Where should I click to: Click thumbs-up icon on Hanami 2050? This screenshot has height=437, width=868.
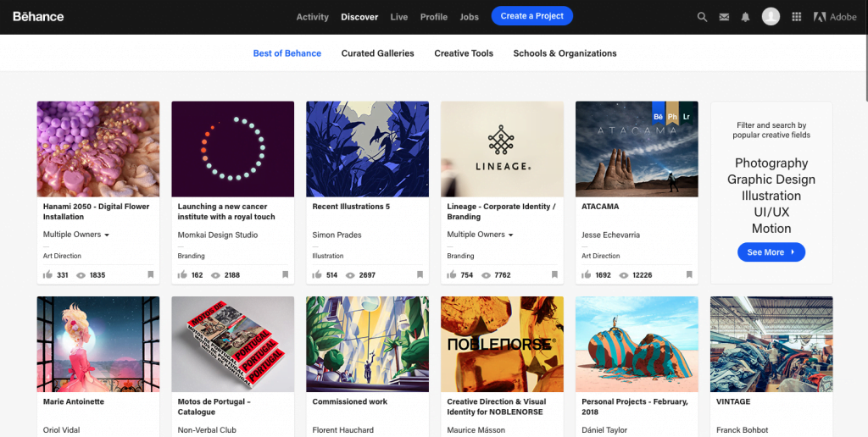tap(47, 274)
